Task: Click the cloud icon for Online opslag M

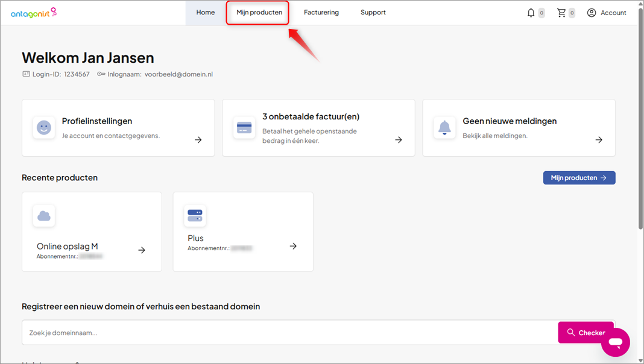Action: pos(44,216)
